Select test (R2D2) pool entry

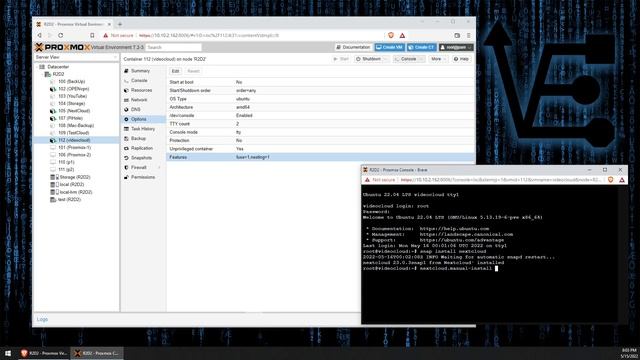[69, 200]
